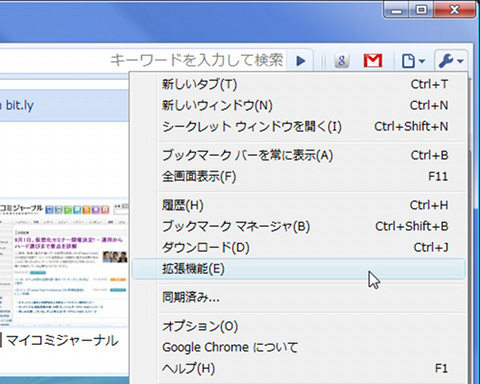The width and height of the screenshot is (480, 384).
Task: Click the マイコミジャーナル thumbnail title
Action: (x=62, y=341)
